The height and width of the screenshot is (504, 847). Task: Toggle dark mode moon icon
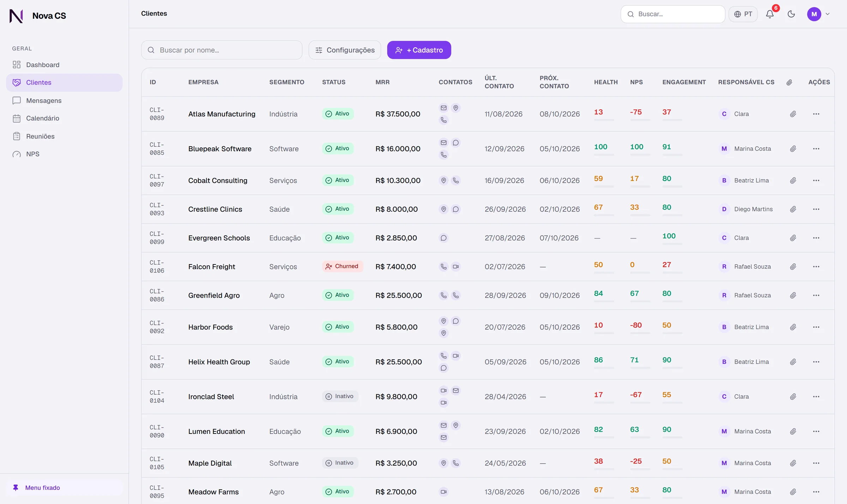pyautogui.click(x=791, y=14)
